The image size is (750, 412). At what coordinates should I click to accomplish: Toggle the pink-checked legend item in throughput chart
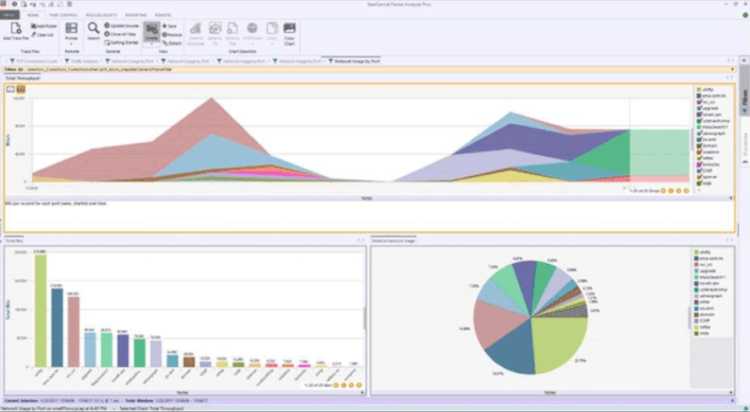coord(699,164)
